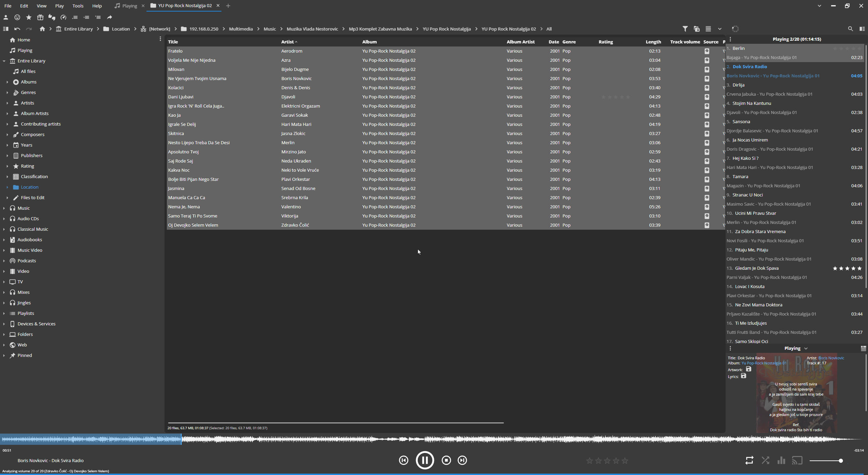Open search with the magnifier icon
The width and height of the screenshot is (868, 475).
click(850, 29)
